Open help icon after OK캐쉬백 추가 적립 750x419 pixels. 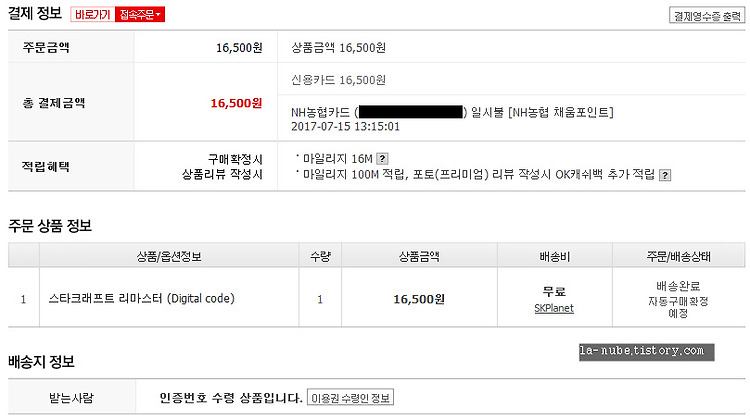[665, 175]
